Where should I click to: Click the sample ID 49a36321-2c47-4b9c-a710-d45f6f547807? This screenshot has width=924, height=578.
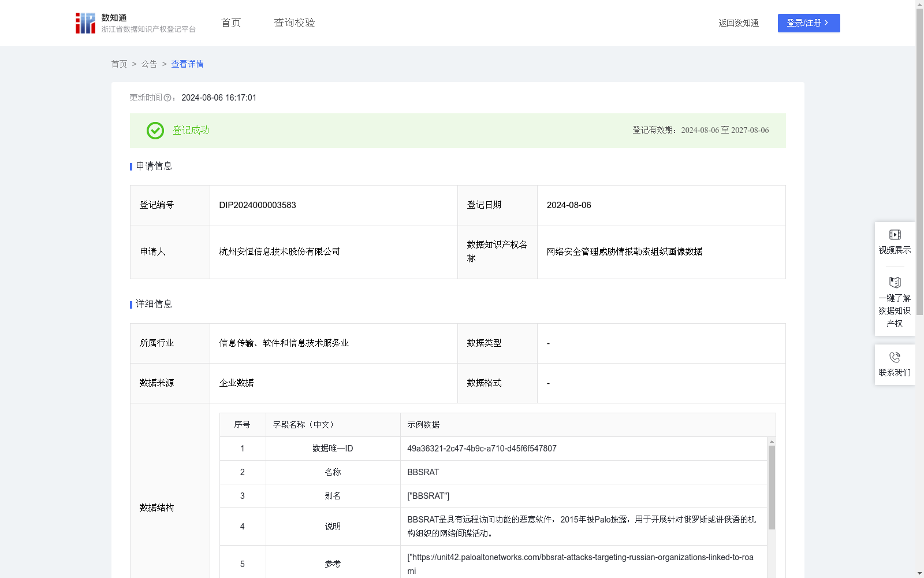[482, 449]
